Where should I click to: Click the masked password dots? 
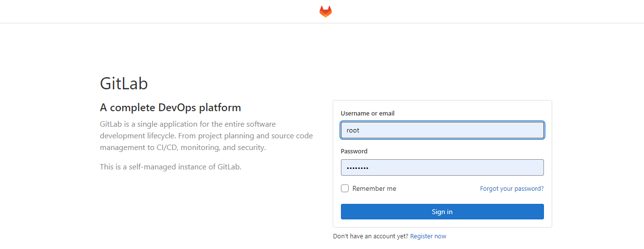click(x=357, y=168)
